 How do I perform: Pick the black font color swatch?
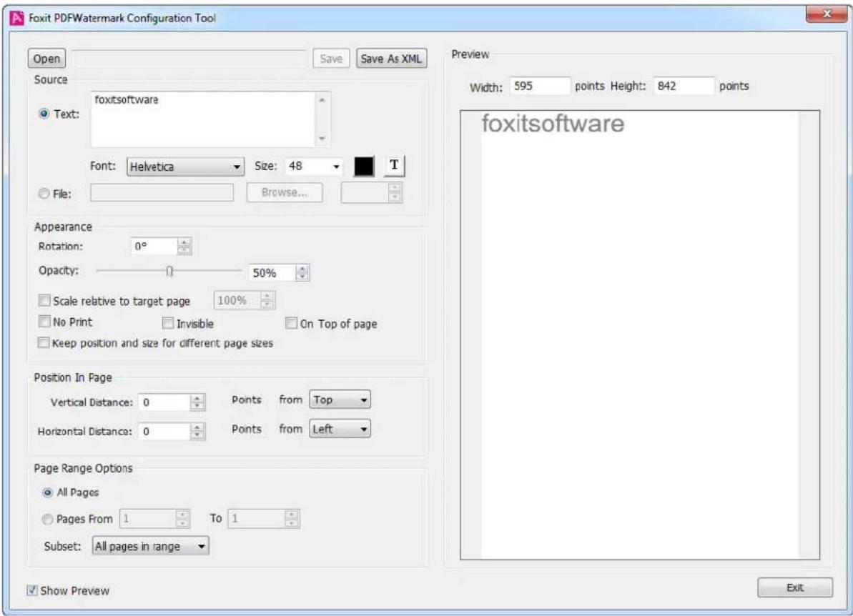tap(364, 166)
